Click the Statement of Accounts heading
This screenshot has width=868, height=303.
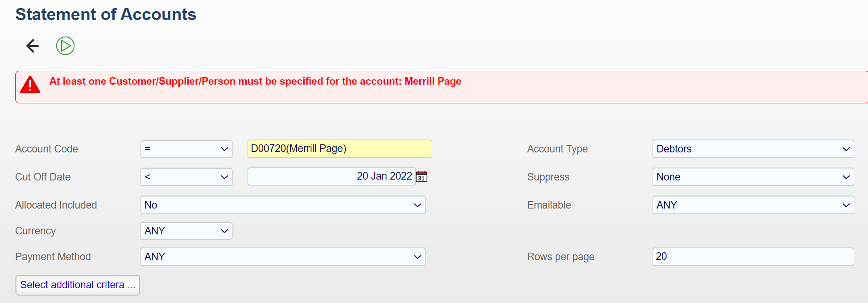pyautogui.click(x=106, y=15)
